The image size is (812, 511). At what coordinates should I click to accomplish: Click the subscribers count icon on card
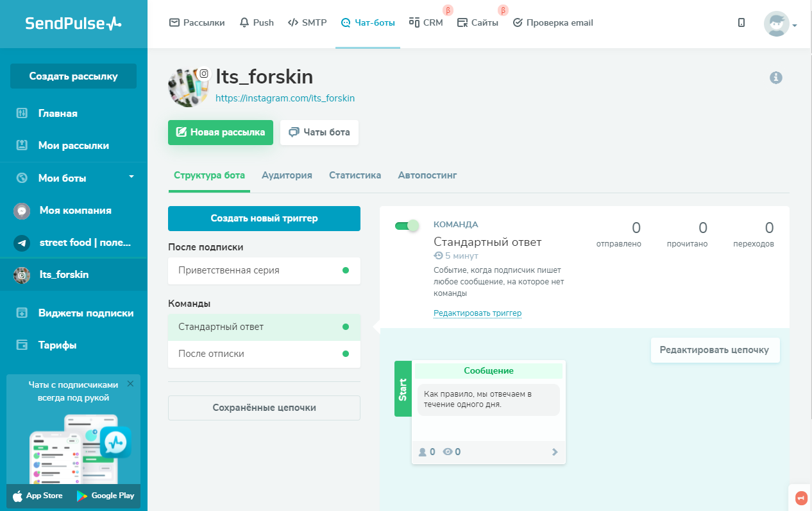tap(422, 452)
